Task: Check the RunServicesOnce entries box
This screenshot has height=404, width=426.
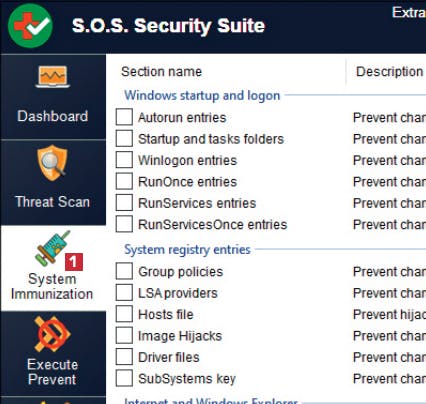Action: (124, 224)
